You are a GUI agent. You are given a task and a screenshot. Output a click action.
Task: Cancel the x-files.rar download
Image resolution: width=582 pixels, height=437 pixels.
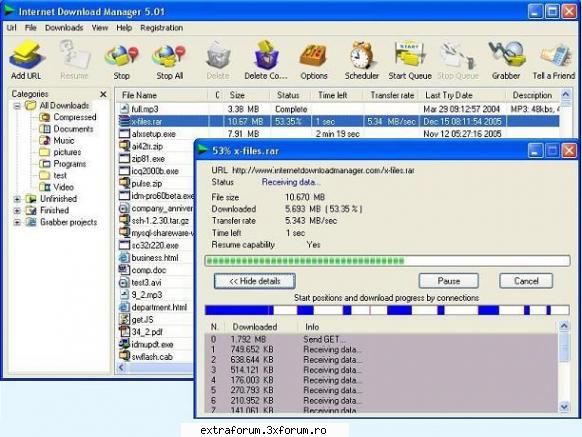pyautogui.click(x=526, y=281)
